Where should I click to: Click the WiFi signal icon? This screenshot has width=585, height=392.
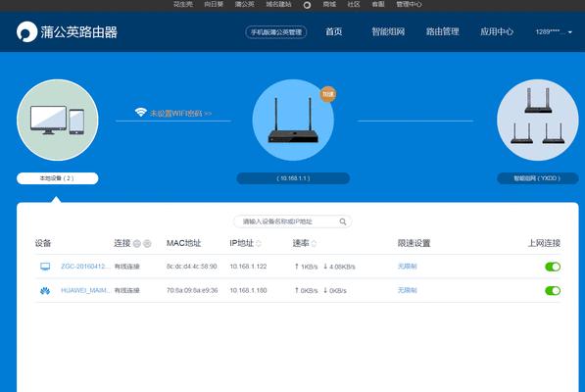pyautogui.click(x=141, y=112)
